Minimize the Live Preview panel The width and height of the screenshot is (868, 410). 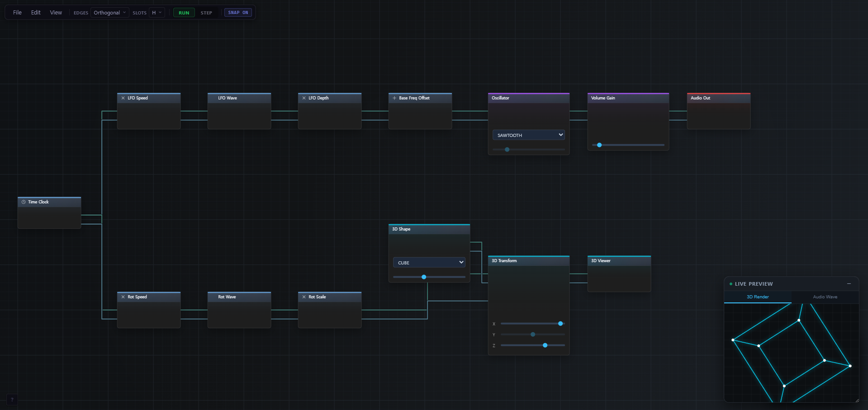click(x=849, y=284)
